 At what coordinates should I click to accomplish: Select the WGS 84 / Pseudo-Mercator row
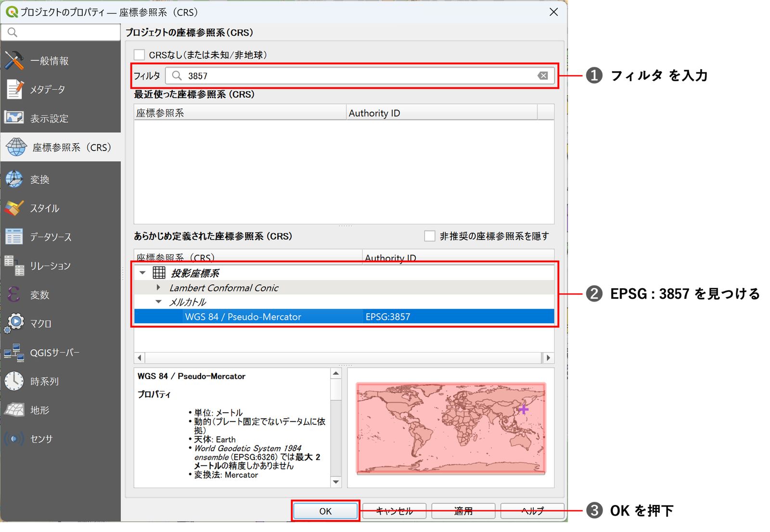tap(344, 317)
